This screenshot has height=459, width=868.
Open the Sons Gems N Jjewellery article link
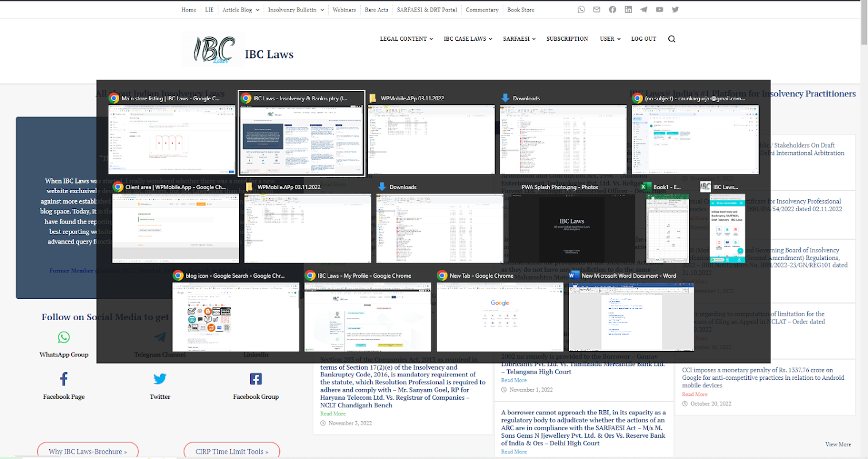[583, 427]
